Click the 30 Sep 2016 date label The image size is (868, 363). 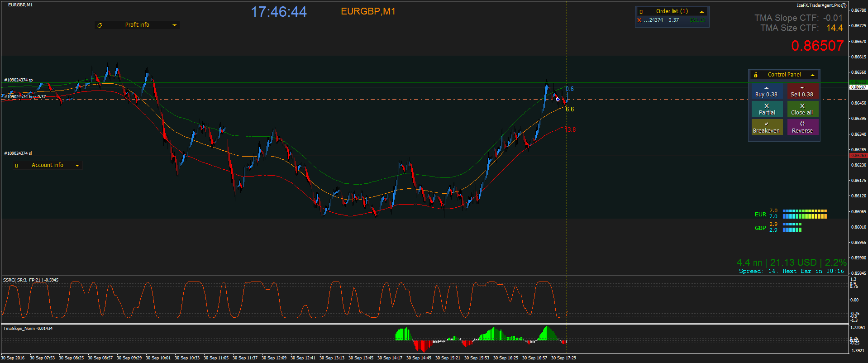13,358
